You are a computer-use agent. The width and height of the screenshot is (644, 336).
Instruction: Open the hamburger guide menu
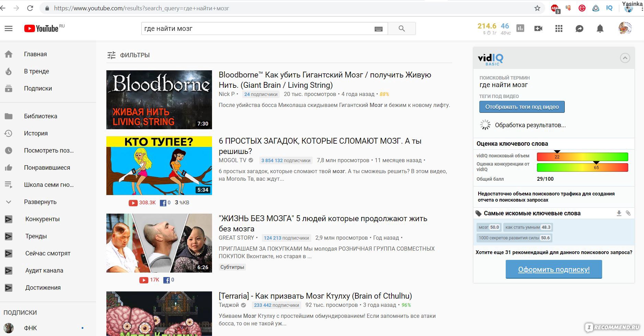pos(9,28)
